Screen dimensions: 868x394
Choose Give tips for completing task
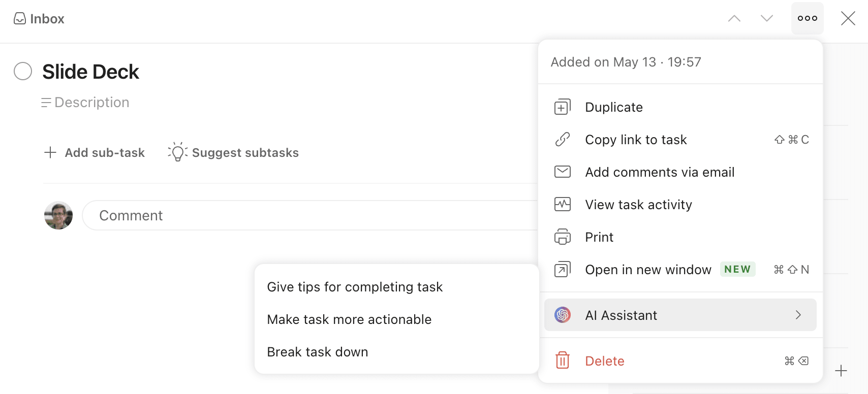(355, 287)
